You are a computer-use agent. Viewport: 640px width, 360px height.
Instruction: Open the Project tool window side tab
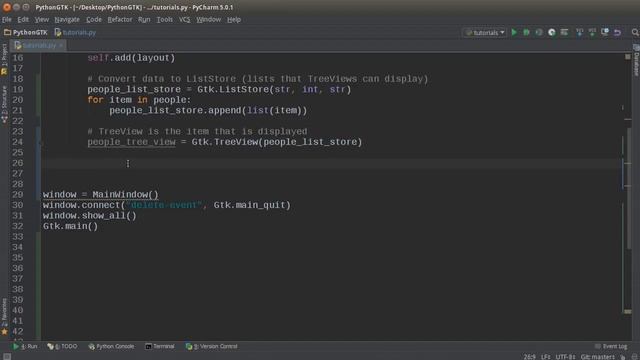coord(4,59)
